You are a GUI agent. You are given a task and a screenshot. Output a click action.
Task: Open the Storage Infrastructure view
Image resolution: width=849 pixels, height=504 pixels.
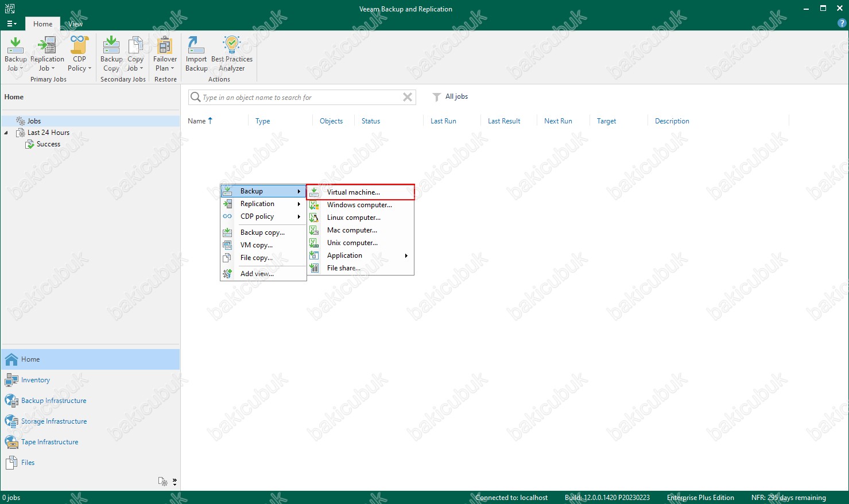90,421
